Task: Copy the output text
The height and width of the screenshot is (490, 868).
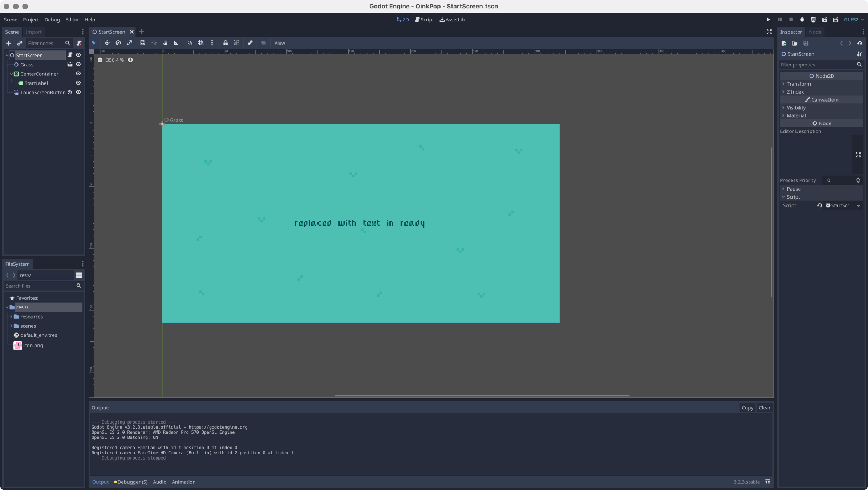Action: [747, 408]
